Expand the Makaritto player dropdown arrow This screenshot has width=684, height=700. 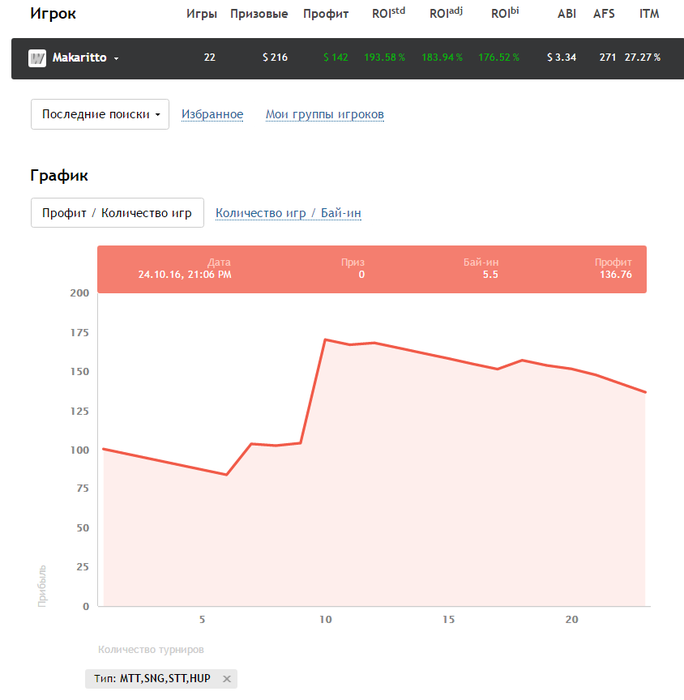116,59
